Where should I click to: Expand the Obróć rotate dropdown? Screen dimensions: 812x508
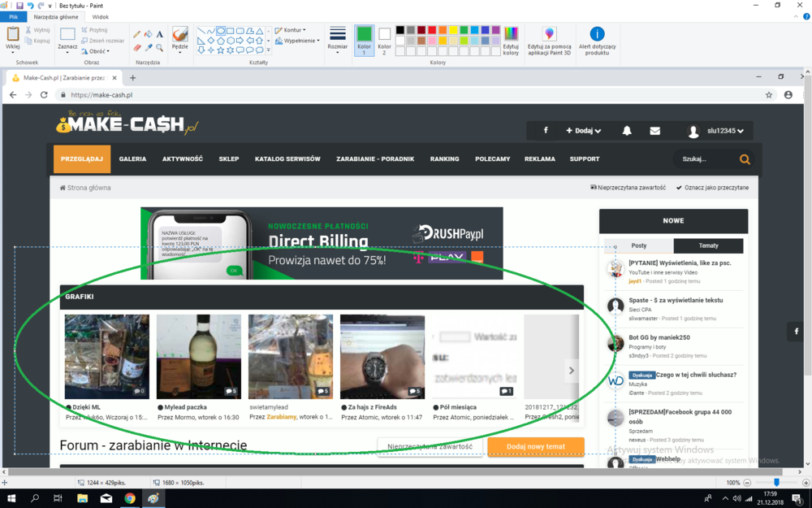[96, 51]
